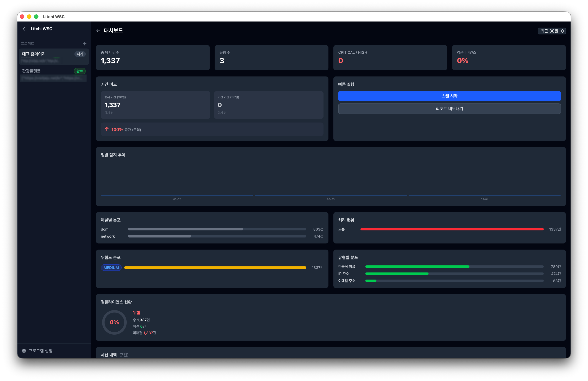The height and width of the screenshot is (381, 588).
Task: Click the dashboard back arrow icon
Action: [98, 31]
